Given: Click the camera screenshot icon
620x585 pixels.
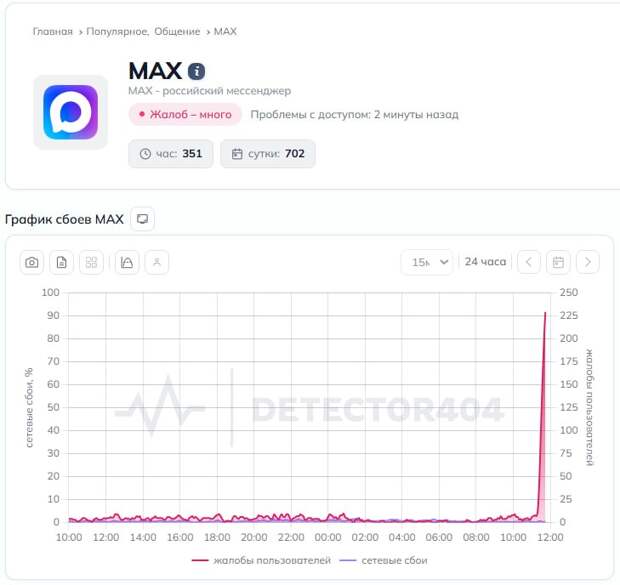Looking at the screenshot, I should coord(33,262).
